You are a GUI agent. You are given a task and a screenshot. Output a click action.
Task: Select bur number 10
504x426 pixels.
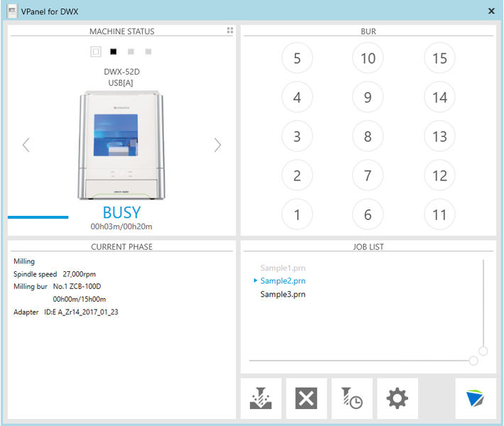[368, 58]
